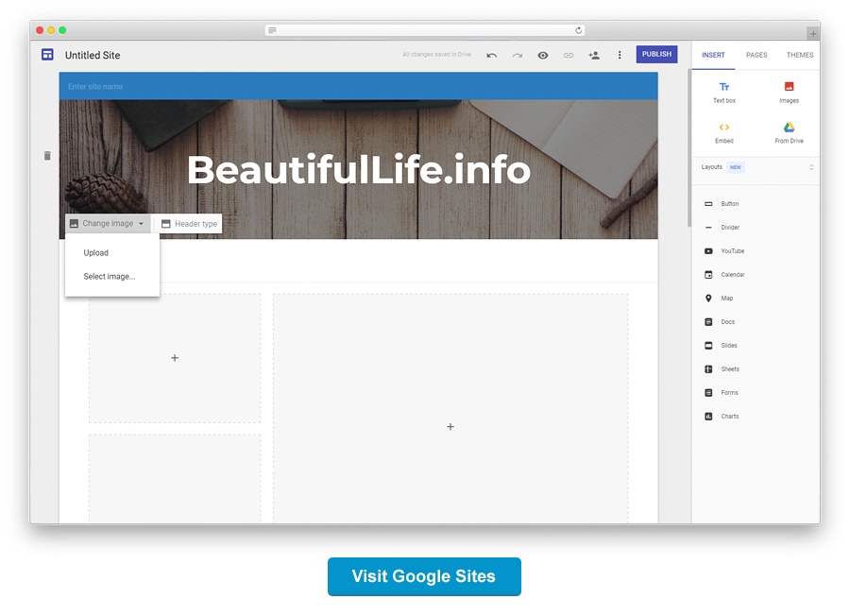
Task: Switch to the Pages tab
Action: tap(756, 56)
